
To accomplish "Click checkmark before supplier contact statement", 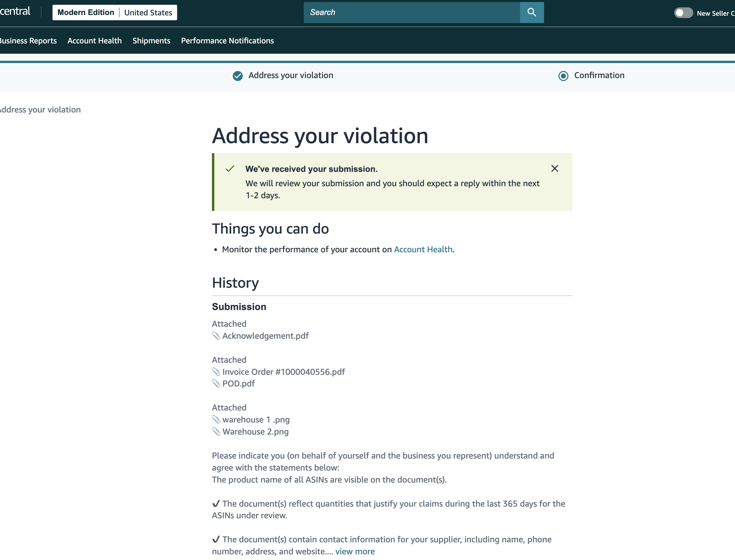I will (216, 539).
